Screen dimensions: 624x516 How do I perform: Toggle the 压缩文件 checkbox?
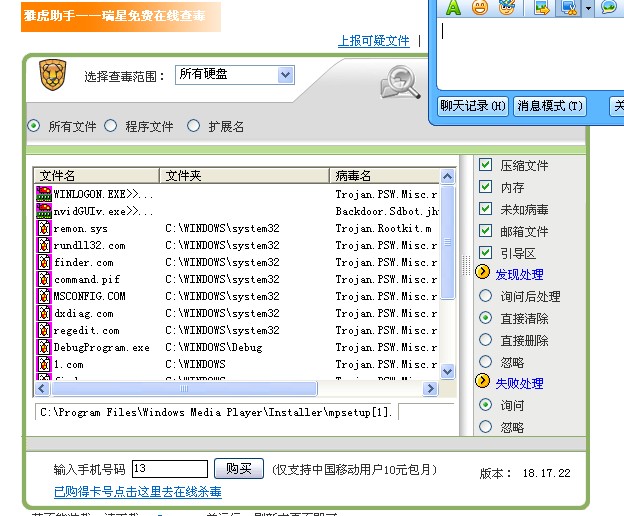click(x=486, y=164)
